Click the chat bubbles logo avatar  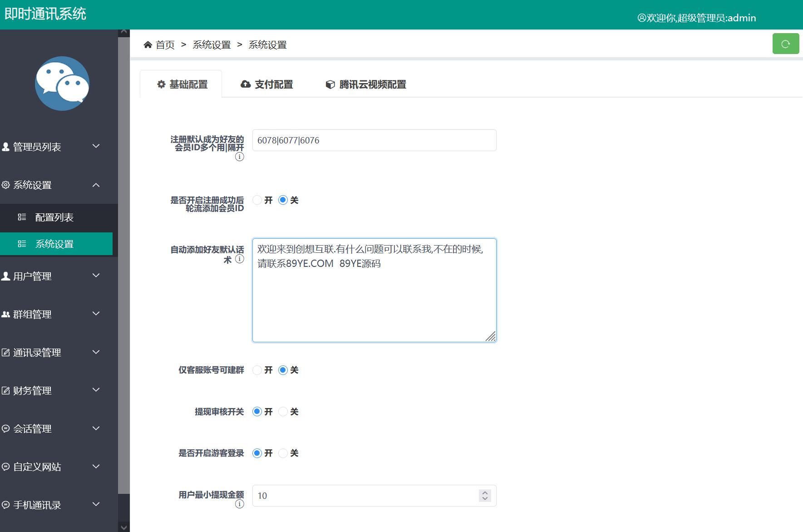(62, 84)
